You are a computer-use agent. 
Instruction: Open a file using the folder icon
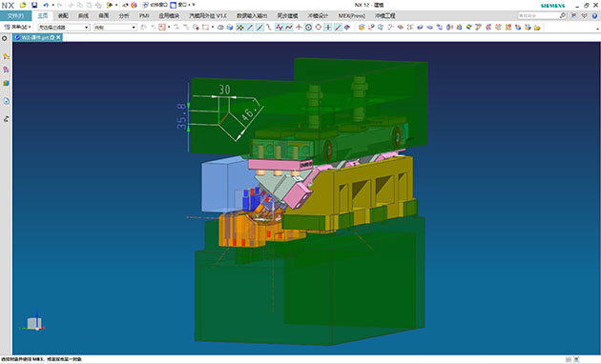pyautogui.click(x=23, y=5)
